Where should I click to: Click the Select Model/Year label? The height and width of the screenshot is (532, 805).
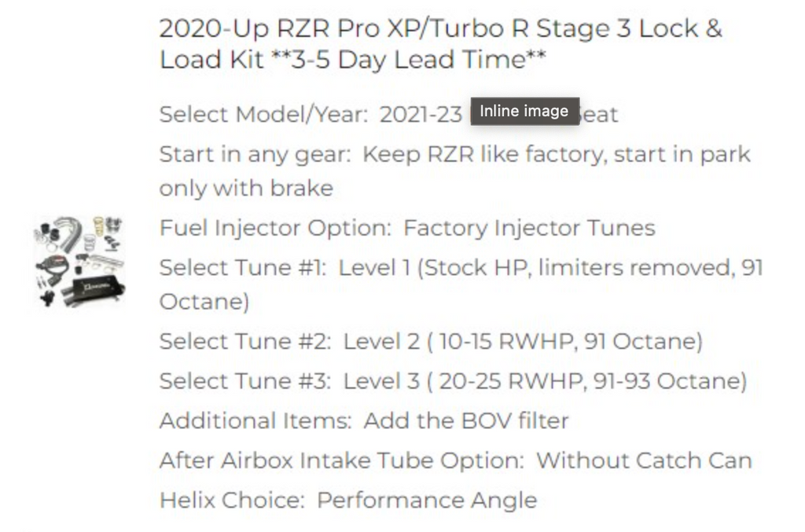pyautogui.click(x=263, y=115)
